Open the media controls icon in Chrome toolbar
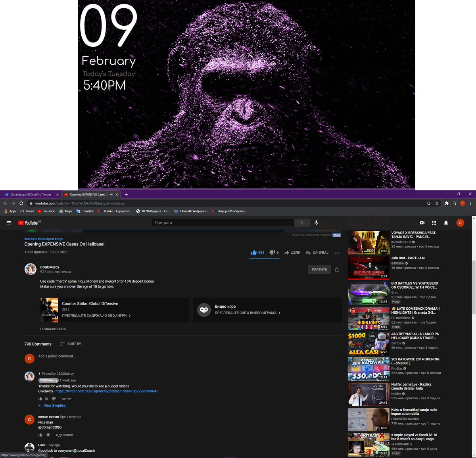Viewport: 476px width, 458px height. [x=455, y=203]
